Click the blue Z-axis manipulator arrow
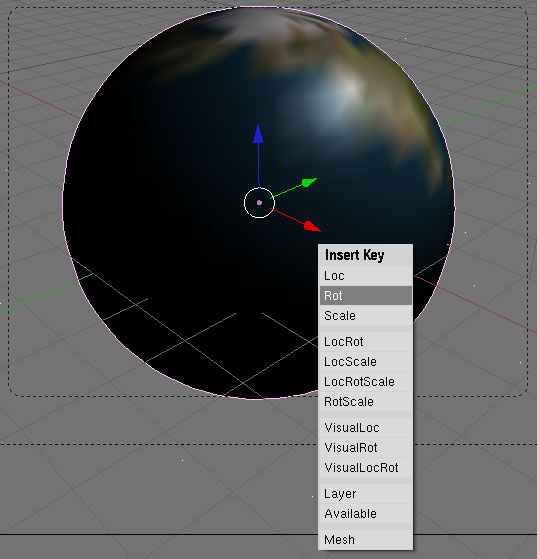 (258, 135)
